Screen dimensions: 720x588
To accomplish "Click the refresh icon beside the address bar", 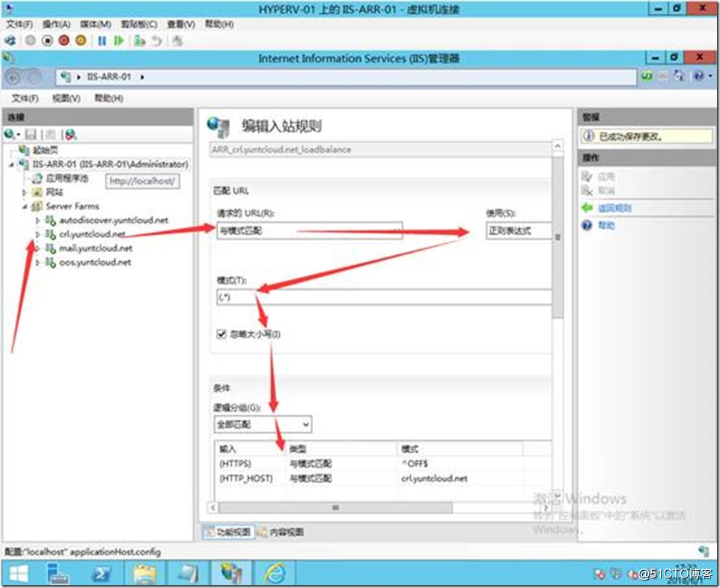I will tap(647, 76).
